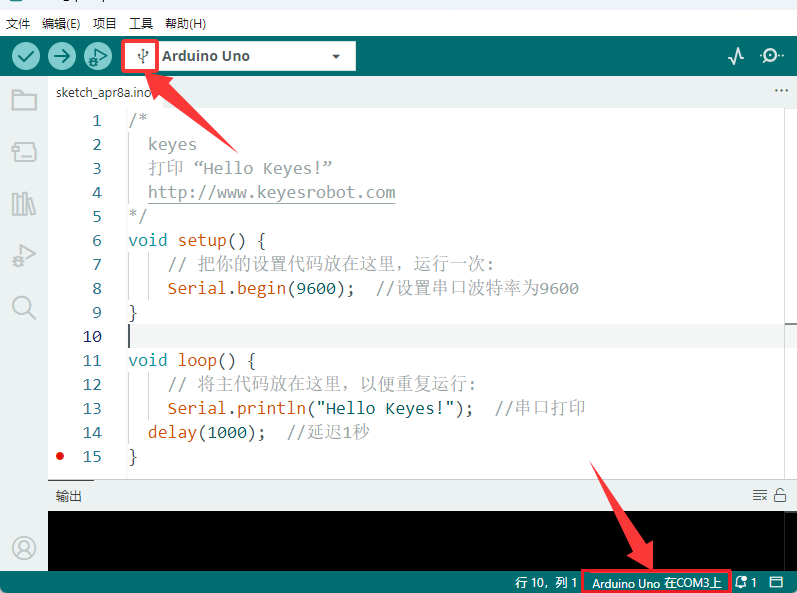Open the user account profile icon

click(24, 548)
